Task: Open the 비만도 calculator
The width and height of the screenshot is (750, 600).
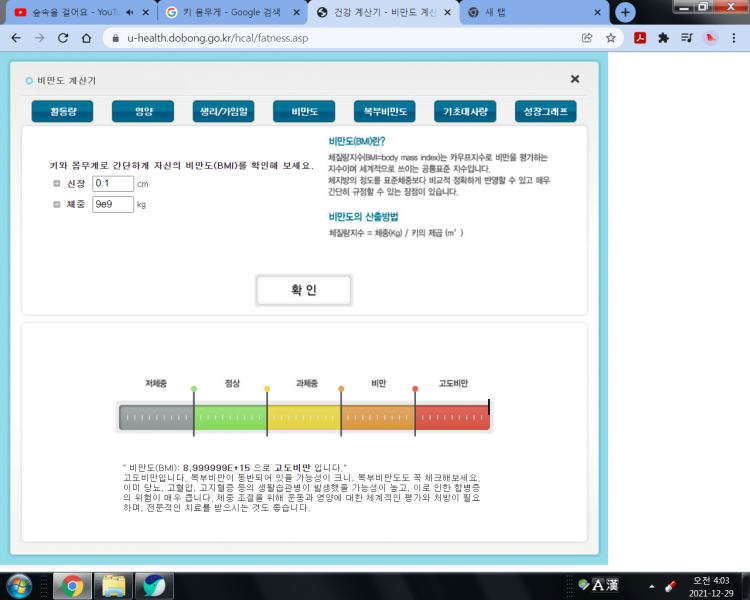Action: pos(304,111)
